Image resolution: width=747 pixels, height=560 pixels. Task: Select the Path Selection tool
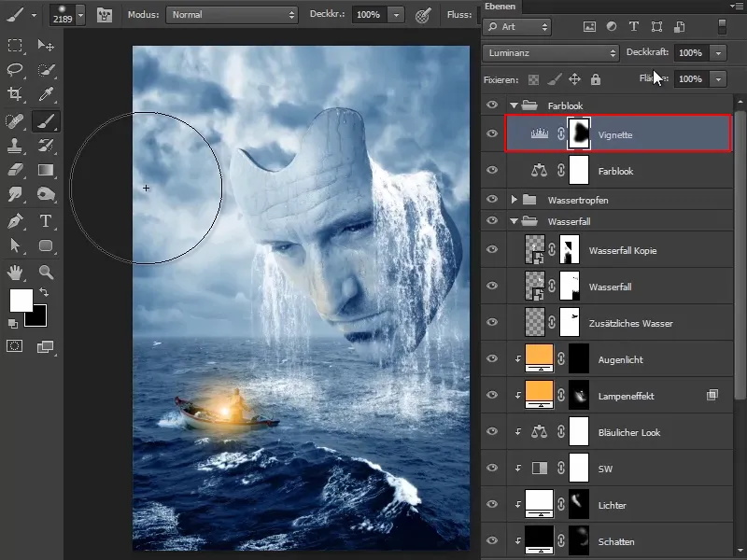(15, 245)
